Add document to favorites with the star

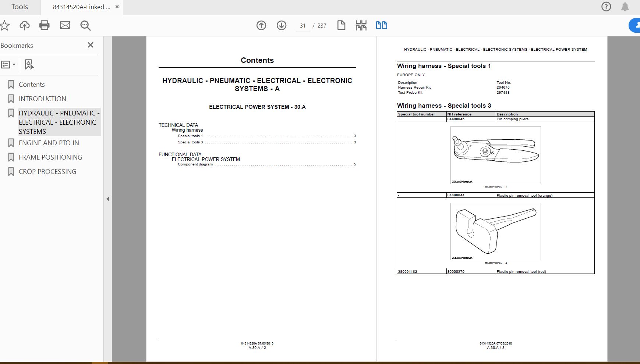coord(5,25)
